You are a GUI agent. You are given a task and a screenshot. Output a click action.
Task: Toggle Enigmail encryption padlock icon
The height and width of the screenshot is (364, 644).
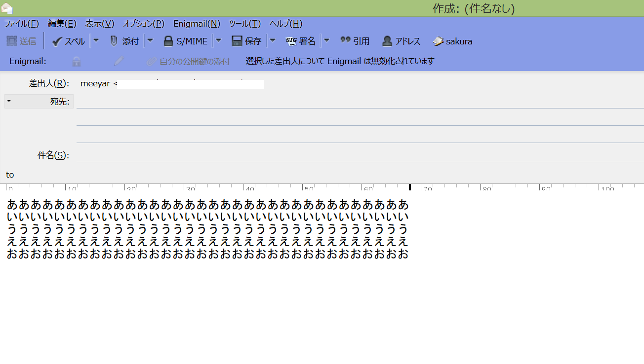click(x=77, y=62)
